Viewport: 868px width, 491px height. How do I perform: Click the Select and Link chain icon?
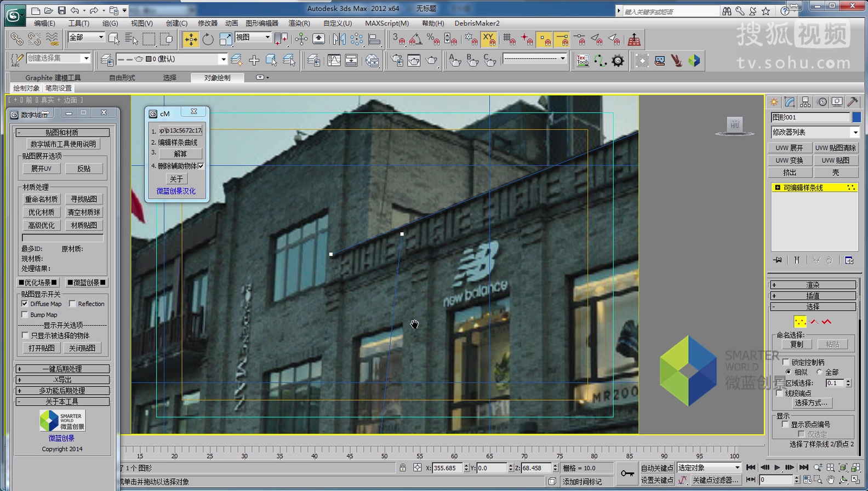pyautogui.click(x=17, y=39)
